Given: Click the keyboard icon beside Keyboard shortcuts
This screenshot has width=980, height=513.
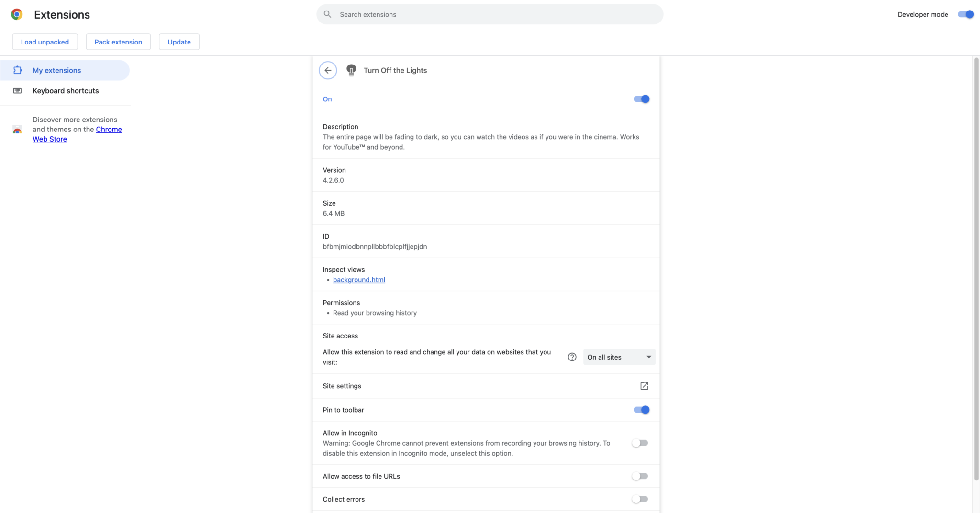Looking at the screenshot, I should (18, 90).
